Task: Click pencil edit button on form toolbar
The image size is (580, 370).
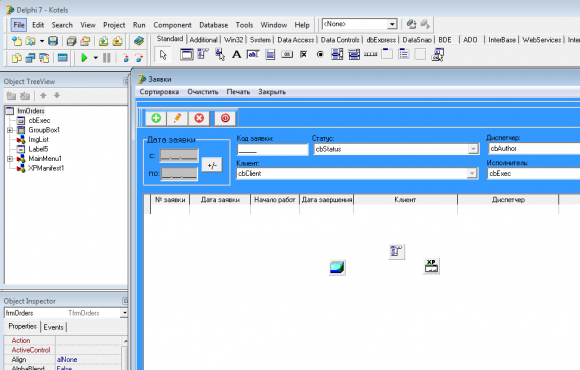Action: click(178, 118)
